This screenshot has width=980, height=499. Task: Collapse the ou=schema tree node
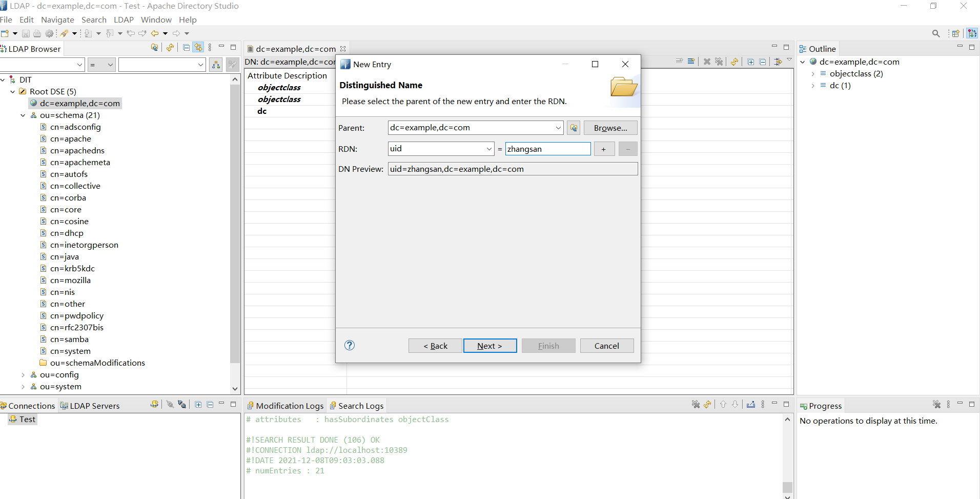(23, 115)
